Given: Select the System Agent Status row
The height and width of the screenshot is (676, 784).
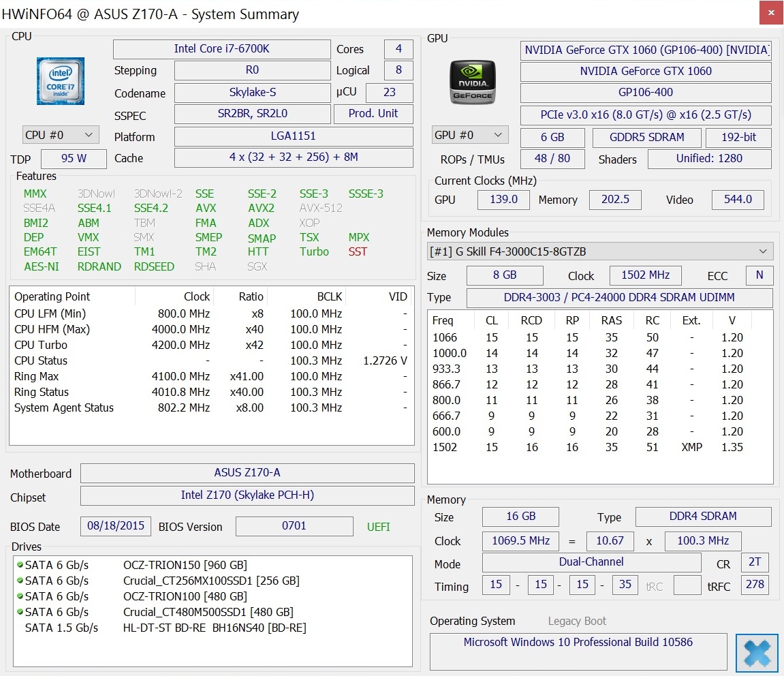Looking at the screenshot, I should point(212,408).
